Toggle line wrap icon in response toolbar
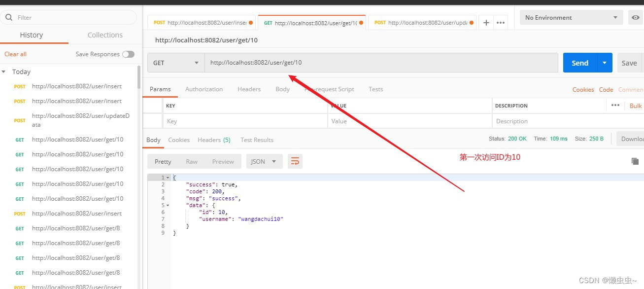644x289 pixels. [x=295, y=161]
